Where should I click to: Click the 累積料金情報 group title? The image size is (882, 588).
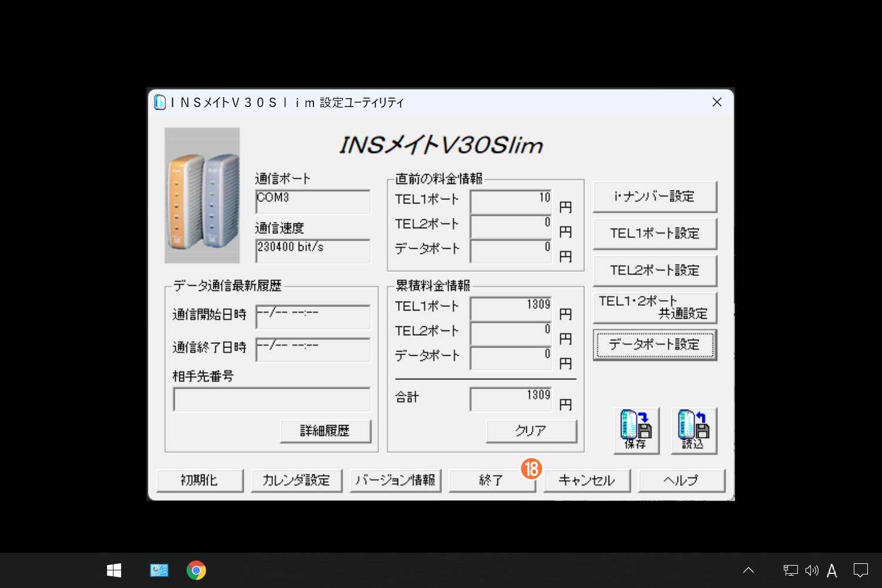point(433,285)
